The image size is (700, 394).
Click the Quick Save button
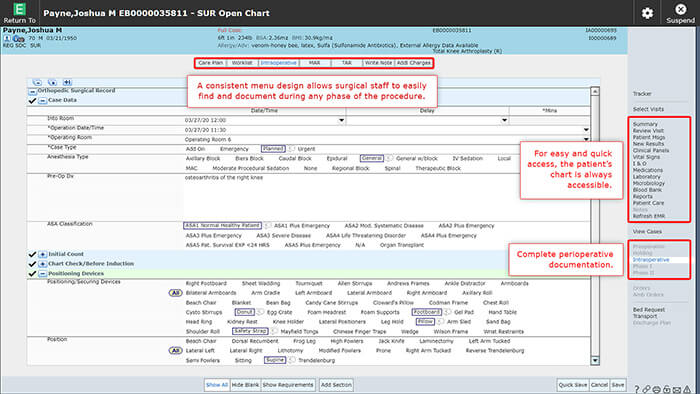tap(573, 385)
